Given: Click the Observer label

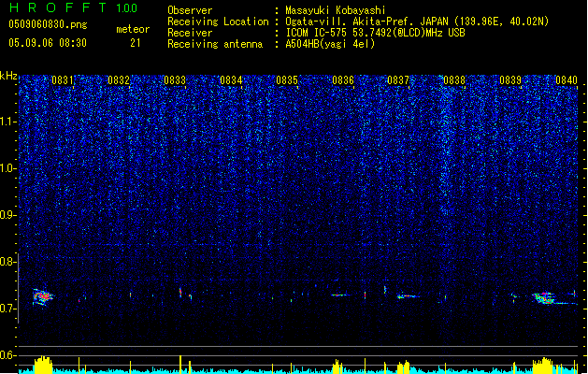Looking at the screenshot, I should point(190,10).
